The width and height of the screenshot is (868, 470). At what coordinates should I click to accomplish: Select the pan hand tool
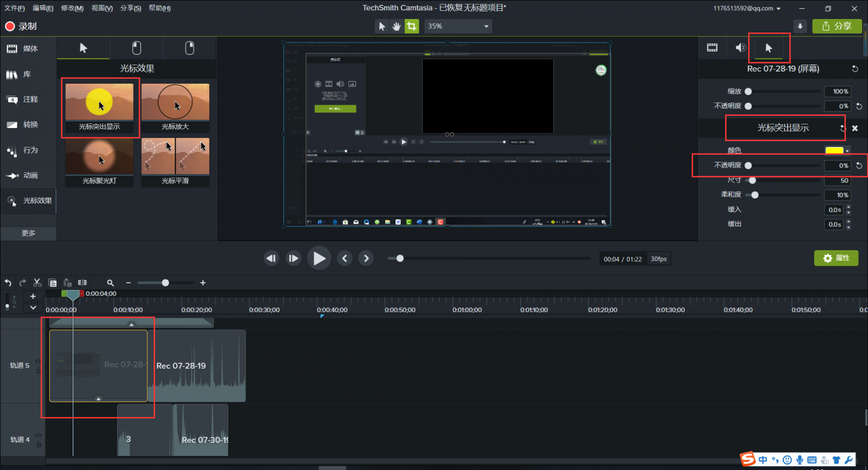(x=397, y=26)
